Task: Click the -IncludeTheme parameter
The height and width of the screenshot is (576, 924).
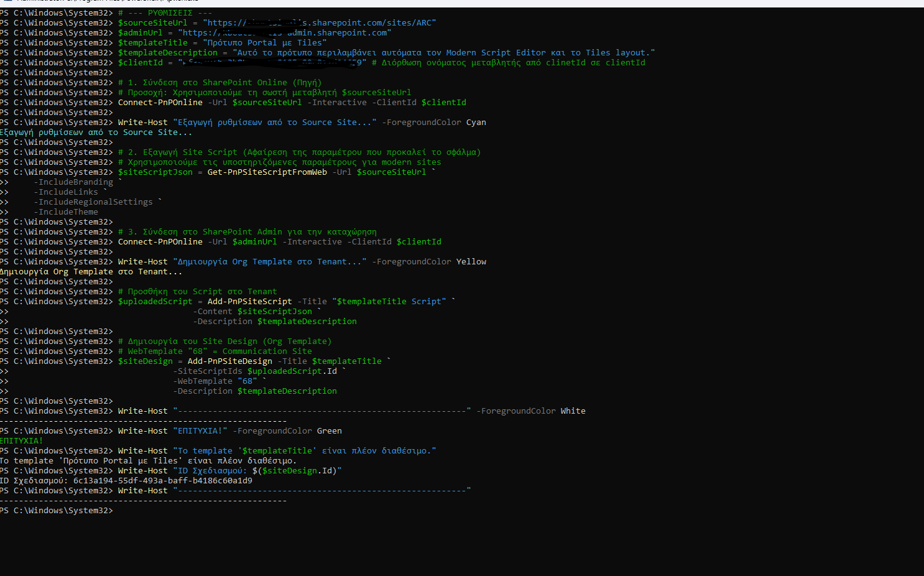Action: (66, 212)
